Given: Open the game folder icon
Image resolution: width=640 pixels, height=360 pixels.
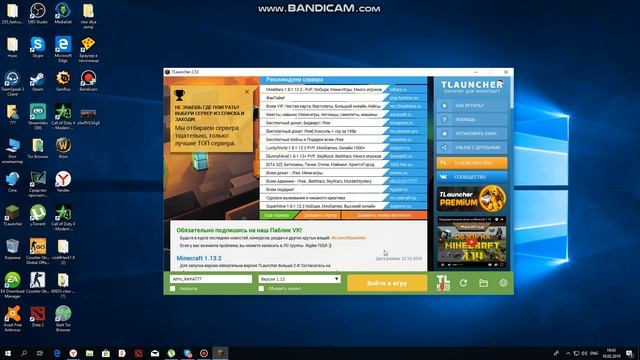Looking at the screenshot, I should pos(483,282).
